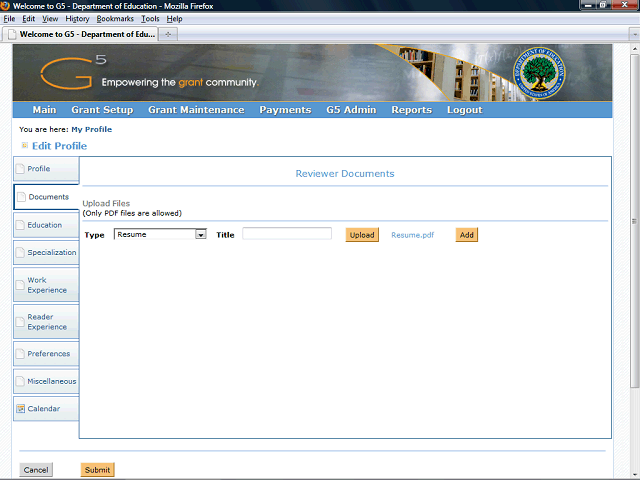This screenshot has width=640, height=480.
Task: Click the My Profile breadcrumb link
Action: click(x=91, y=129)
